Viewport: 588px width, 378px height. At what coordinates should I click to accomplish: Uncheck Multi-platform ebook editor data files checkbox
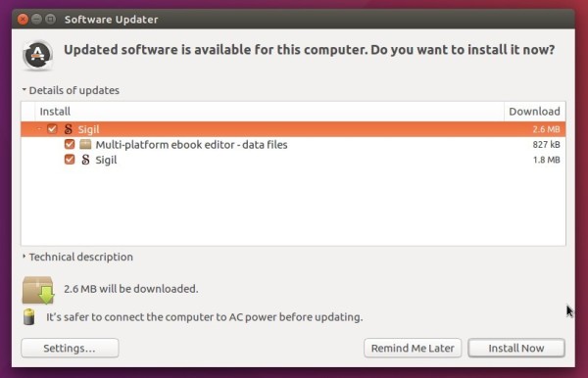[70, 144]
